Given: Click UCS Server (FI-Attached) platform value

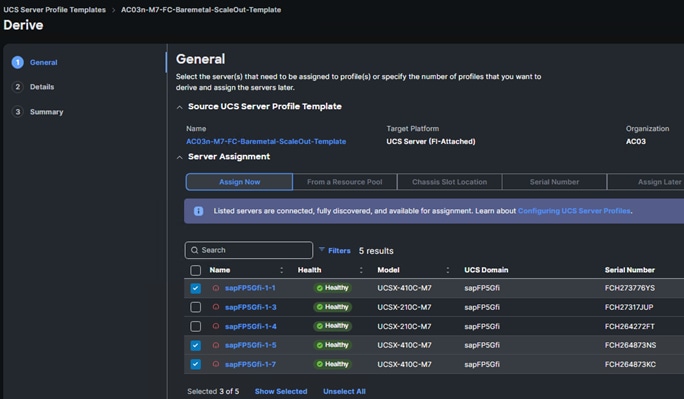Looking at the screenshot, I should [431, 141].
